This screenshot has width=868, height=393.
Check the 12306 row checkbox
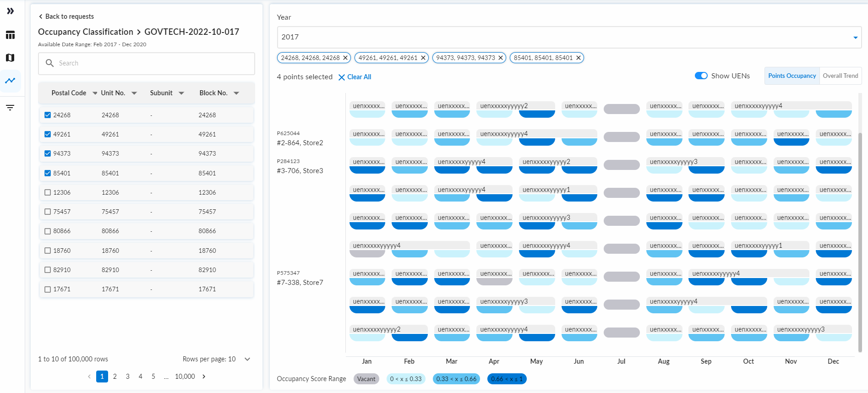click(x=48, y=192)
